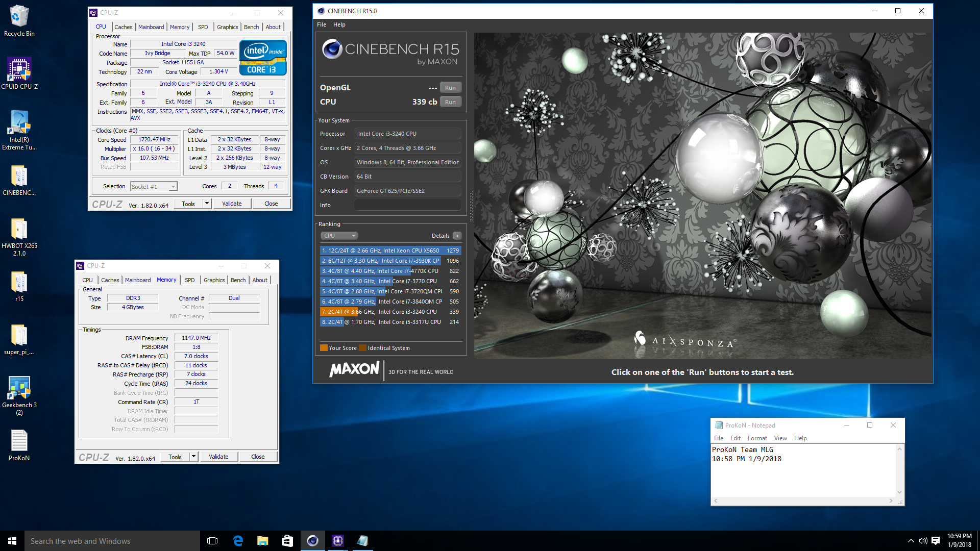
Task: Switch to CPU-Z on the taskbar
Action: click(x=337, y=541)
